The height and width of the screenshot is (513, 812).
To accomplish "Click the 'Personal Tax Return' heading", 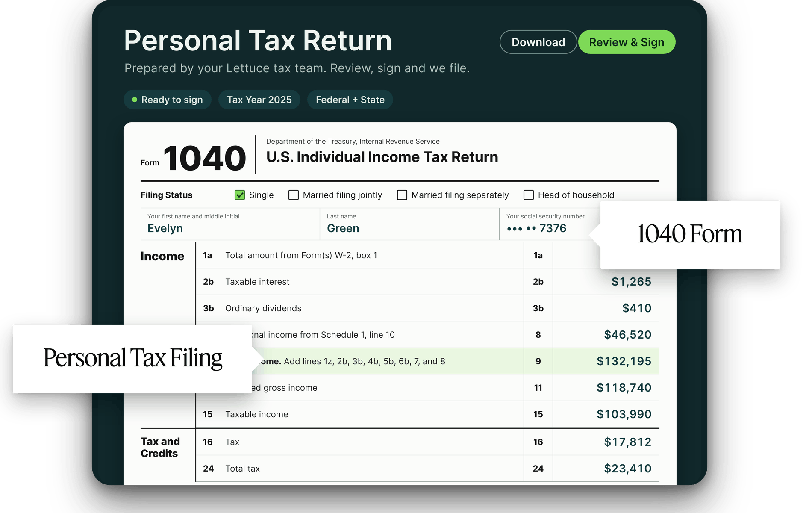I will 258,41.
